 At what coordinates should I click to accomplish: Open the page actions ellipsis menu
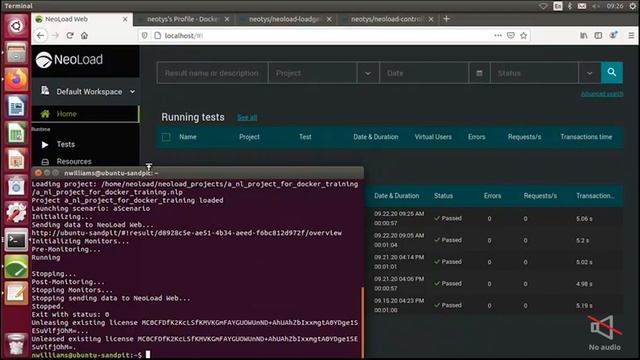coord(498,36)
